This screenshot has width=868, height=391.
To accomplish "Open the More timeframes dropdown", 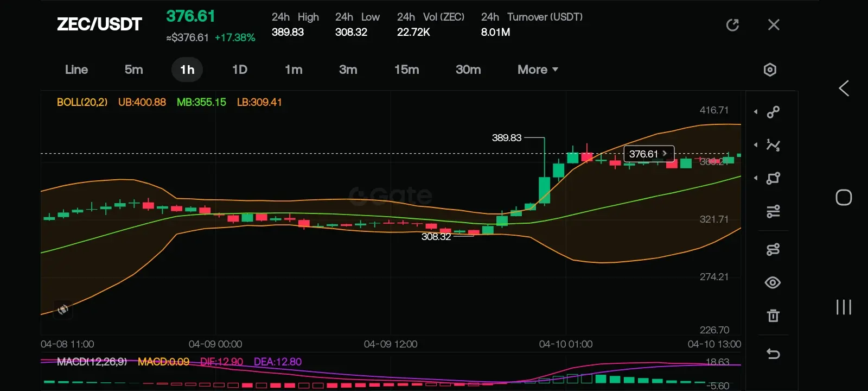I will [x=538, y=70].
